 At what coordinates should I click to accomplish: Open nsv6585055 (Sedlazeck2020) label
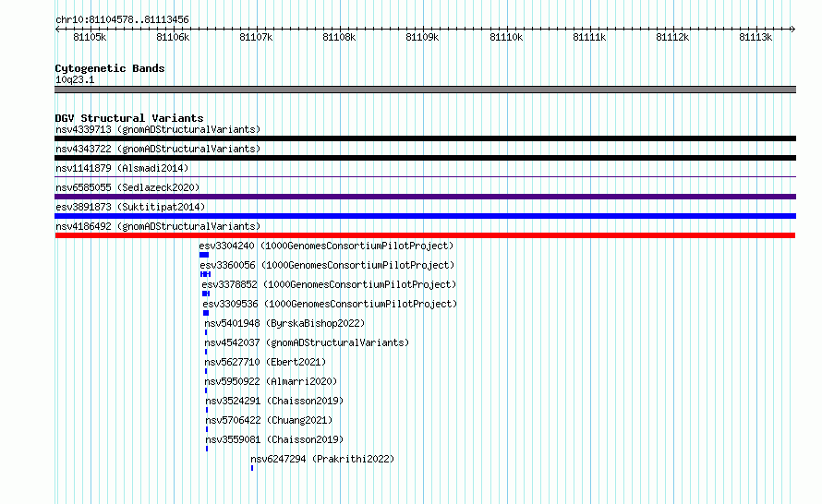(x=127, y=187)
